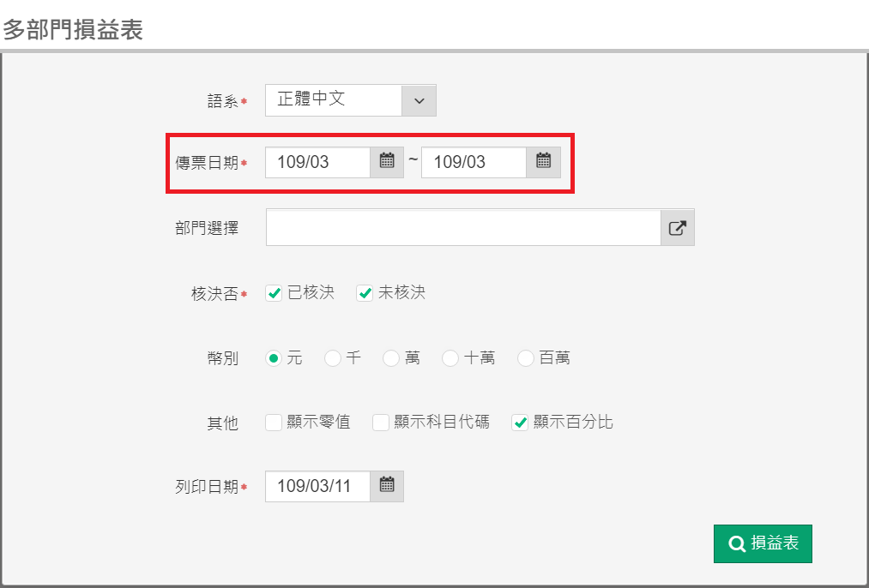Image resolution: width=869 pixels, height=588 pixels.
Task: Focus the voucher start date field 109/03
Action: point(317,162)
